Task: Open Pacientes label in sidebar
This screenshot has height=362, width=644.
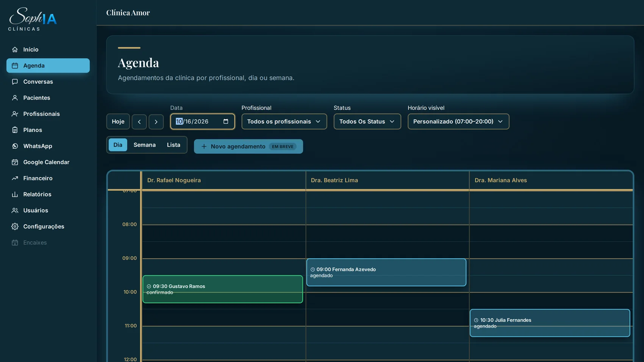Action: (x=37, y=98)
